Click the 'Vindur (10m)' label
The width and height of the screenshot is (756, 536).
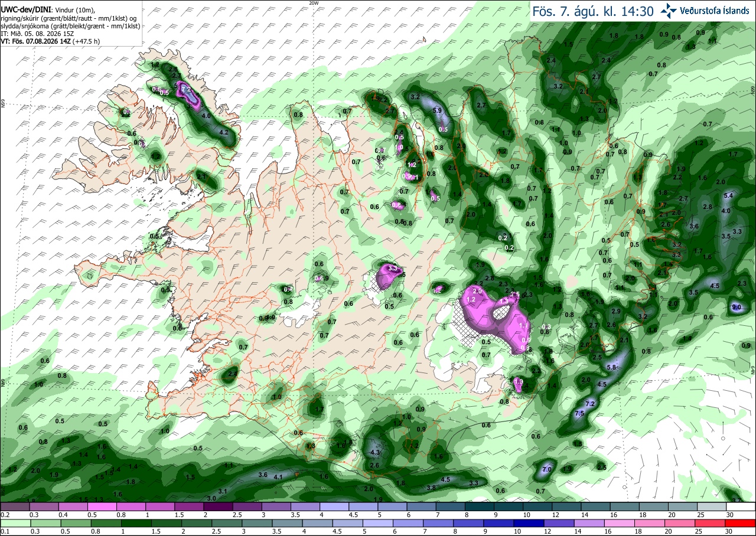pos(74,10)
